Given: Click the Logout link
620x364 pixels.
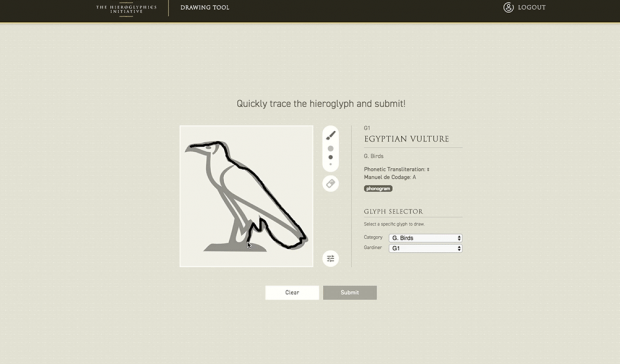Looking at the screenshot, I should (531, 8).
